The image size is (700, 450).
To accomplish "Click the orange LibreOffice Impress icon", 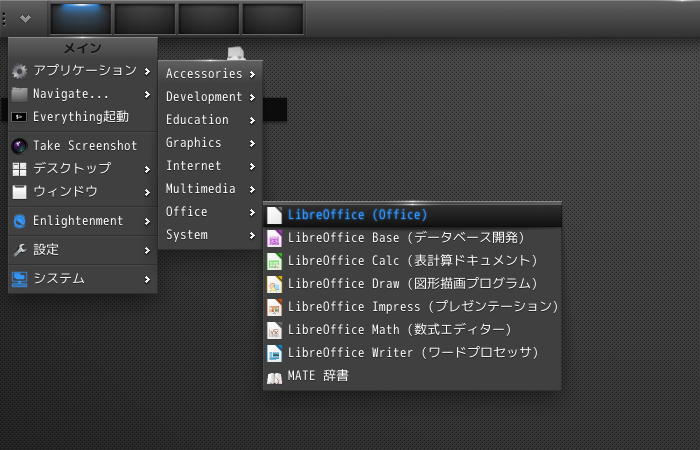I will 274,307.
